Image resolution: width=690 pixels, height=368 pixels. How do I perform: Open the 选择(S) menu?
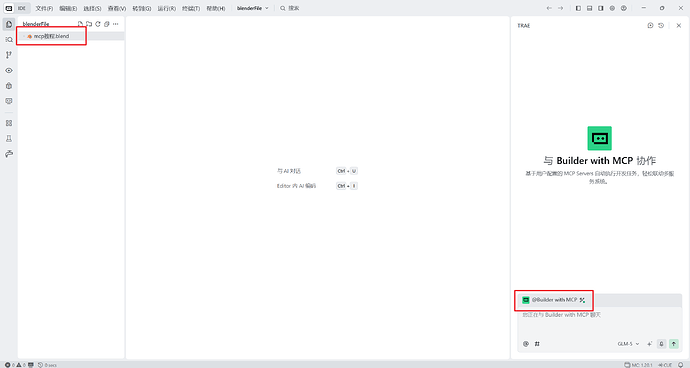click(92, 8)
